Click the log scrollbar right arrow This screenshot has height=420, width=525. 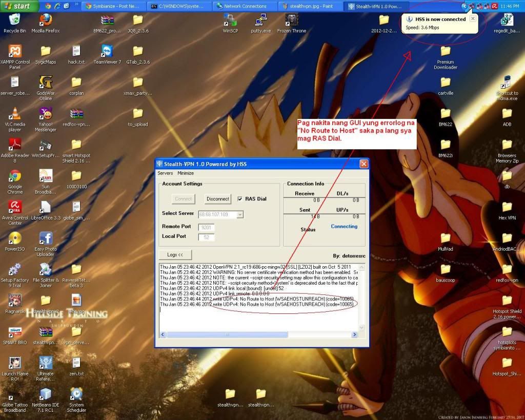(355, 334)
